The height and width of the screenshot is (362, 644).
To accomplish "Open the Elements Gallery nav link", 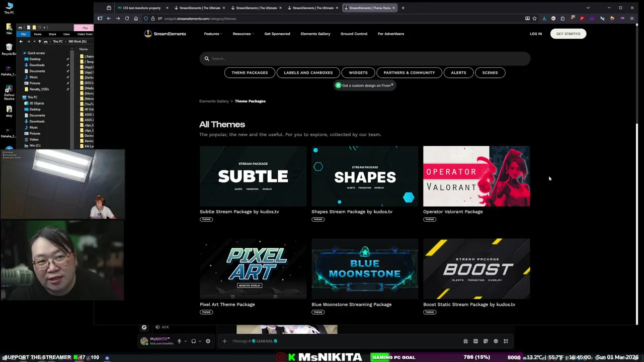I will pos(315,34).
